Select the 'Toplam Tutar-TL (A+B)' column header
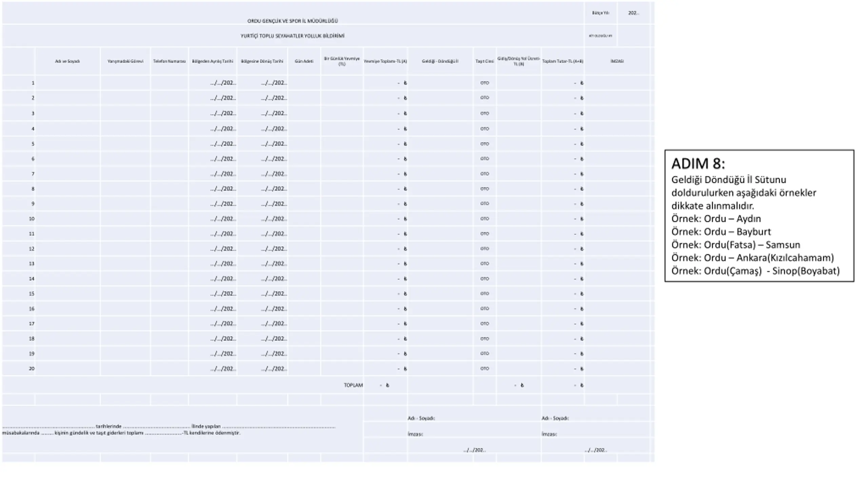The width and height of the screenshot is (868, 488). point(563,61)
